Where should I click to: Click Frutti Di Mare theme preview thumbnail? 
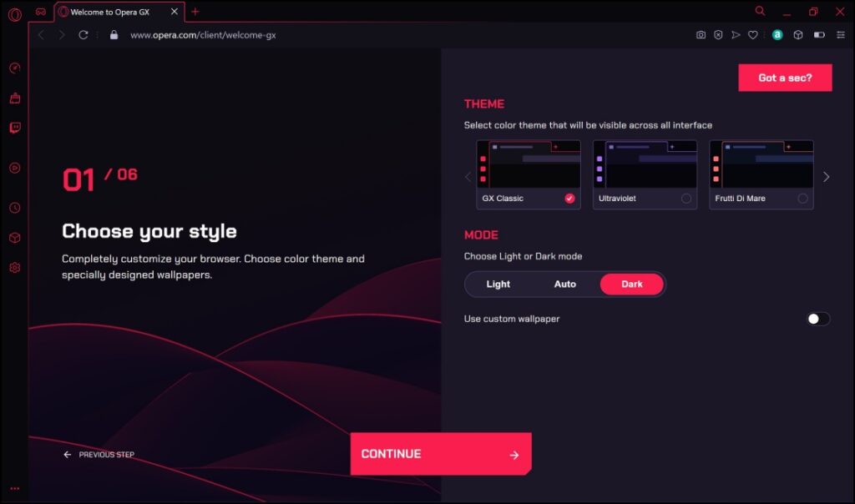click(761, 164)
